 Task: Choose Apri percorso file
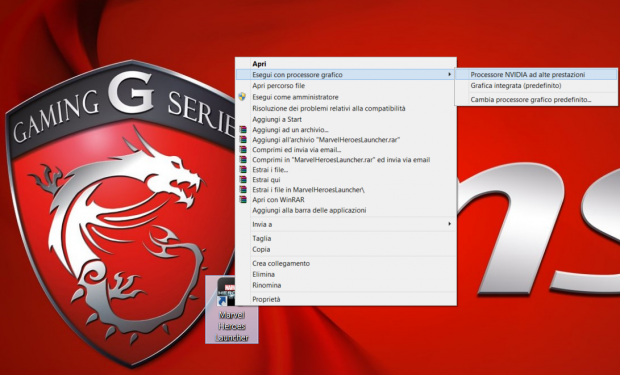pyautogui.click(x=346, y=85)
